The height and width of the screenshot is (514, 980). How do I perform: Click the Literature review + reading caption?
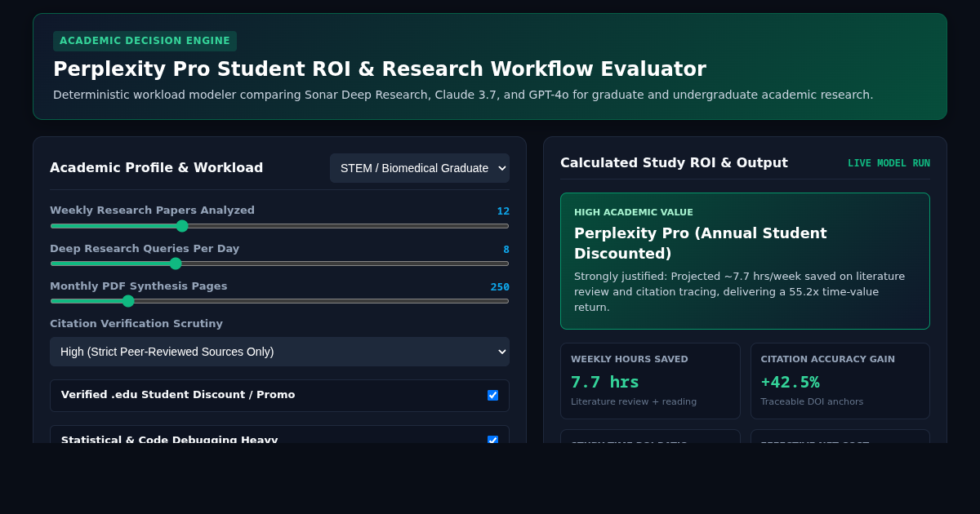[634, 401]
